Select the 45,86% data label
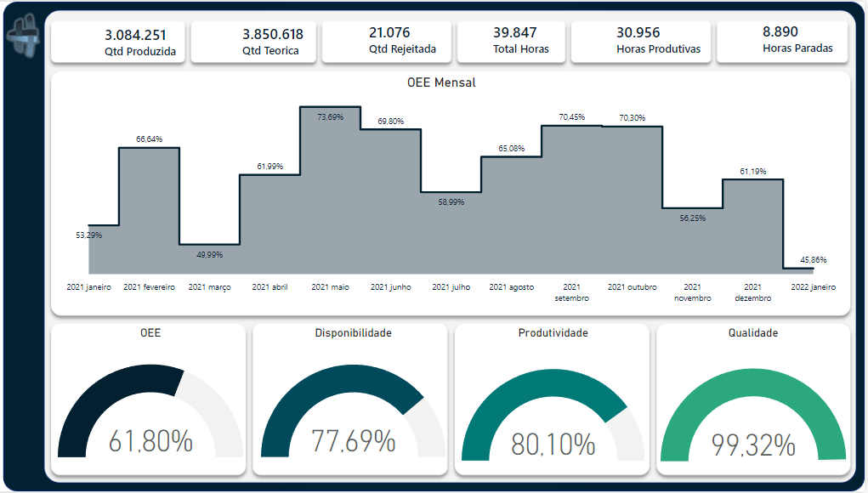This screenshot has height=493, width=868. tap(814, 259)
